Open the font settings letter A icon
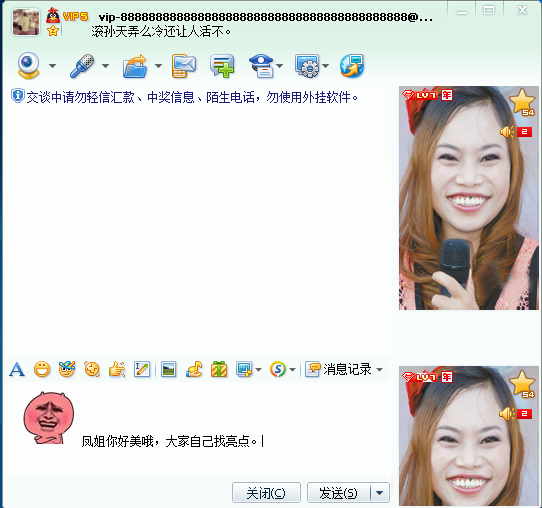Viewport: 542px width, 508px height. pyautogui.click(x=17, y=369)
